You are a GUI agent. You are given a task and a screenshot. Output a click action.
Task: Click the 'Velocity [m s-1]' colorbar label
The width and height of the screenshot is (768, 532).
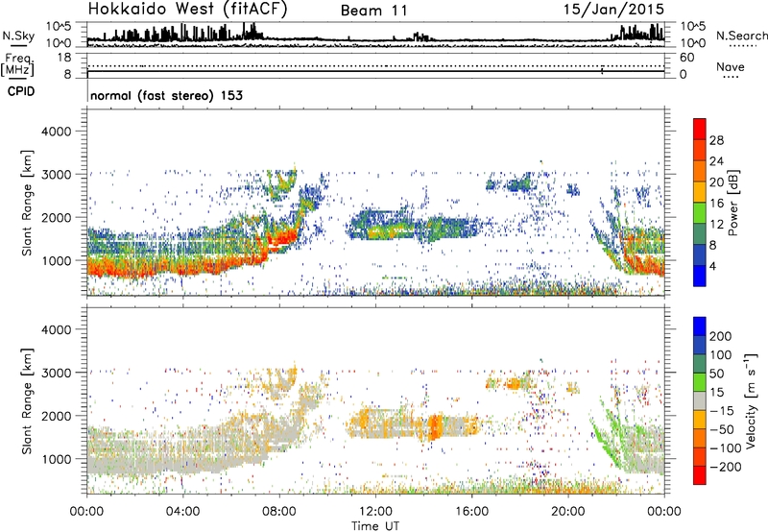751,400
